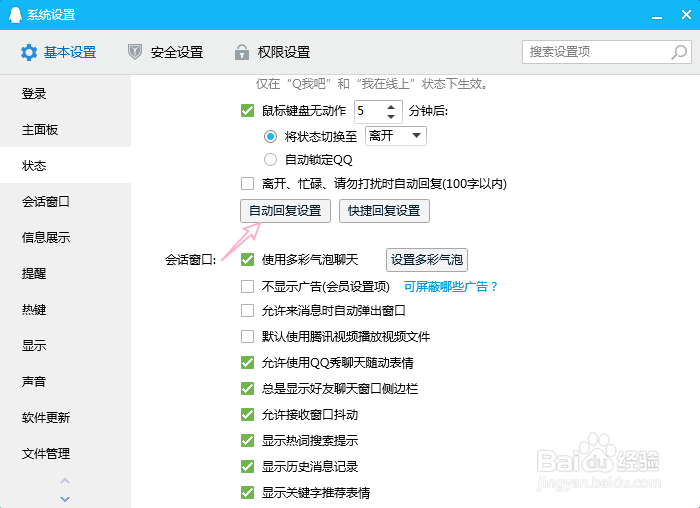Go to 声音 settings

pyautogui.click(x=65, y=382)
